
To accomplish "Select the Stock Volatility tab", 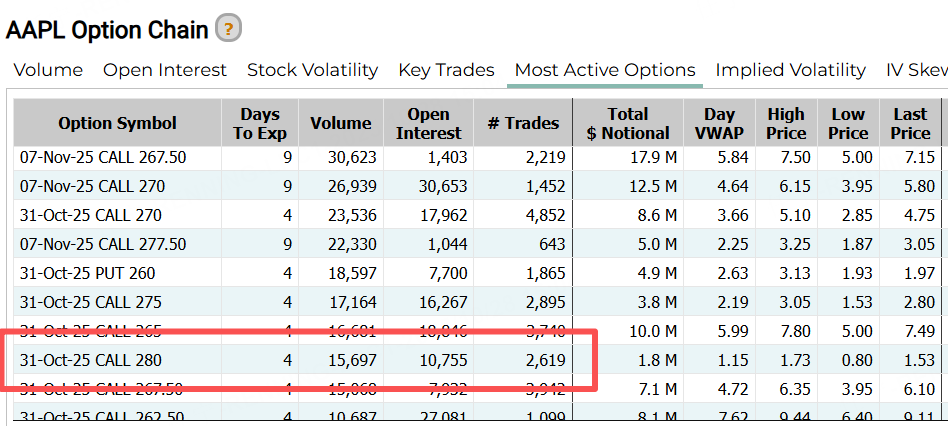I will [312, 70].
